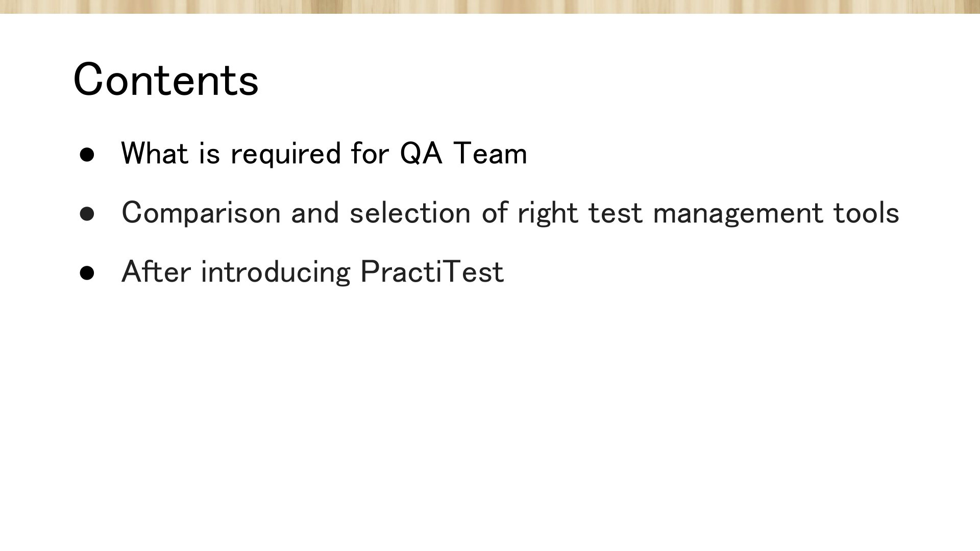
Task: Click the word tools at line end
Action: click(x=866, y=213)
